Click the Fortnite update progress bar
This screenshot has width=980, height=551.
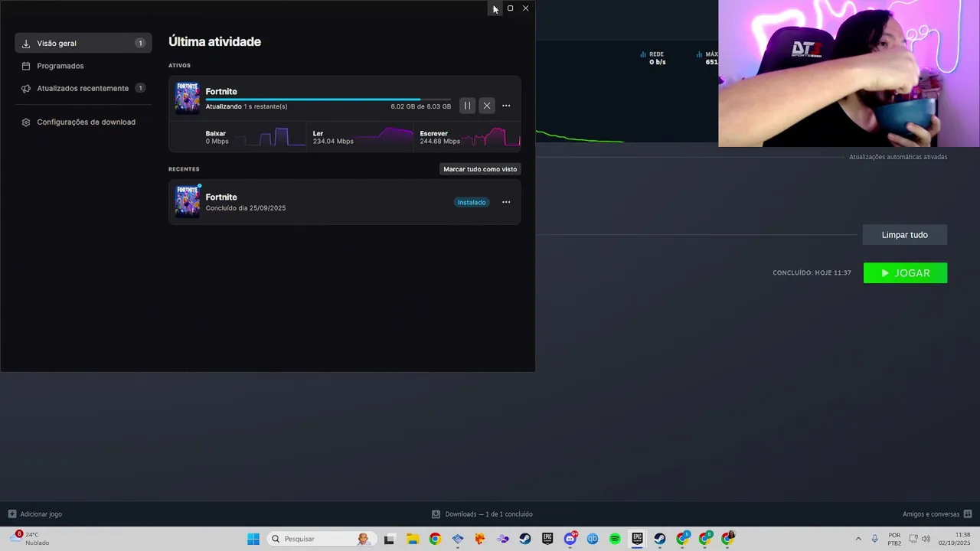328,99
